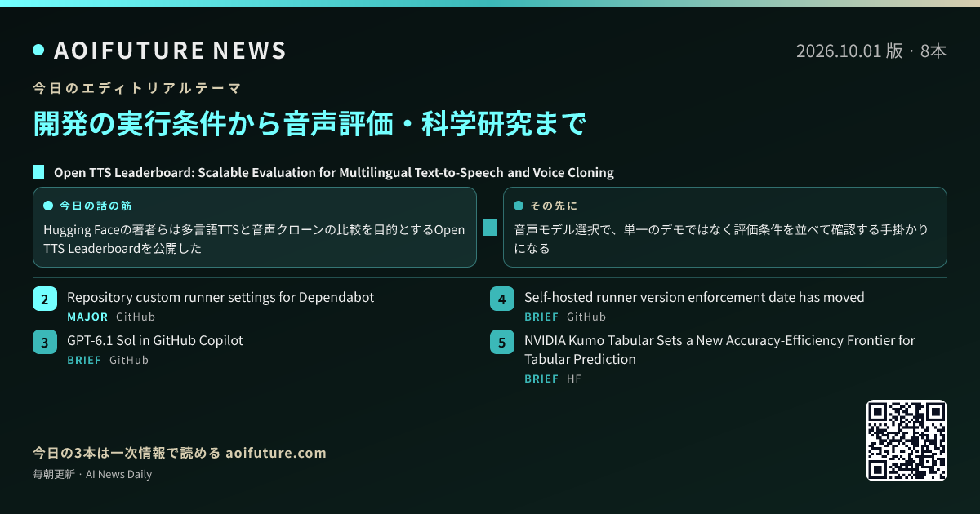Viewport: 980px width, 514px height.
Task: Click the aoifuture.com footer text
Action: (x=275, y=453)
